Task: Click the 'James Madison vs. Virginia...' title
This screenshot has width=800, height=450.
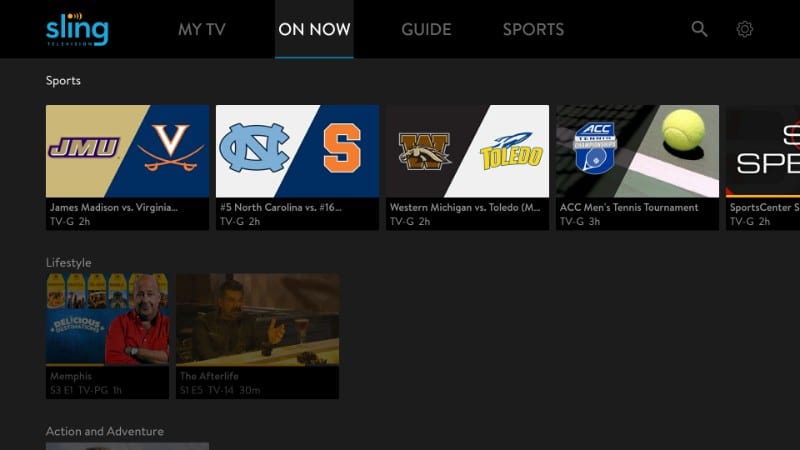Action: coord(114,208)
